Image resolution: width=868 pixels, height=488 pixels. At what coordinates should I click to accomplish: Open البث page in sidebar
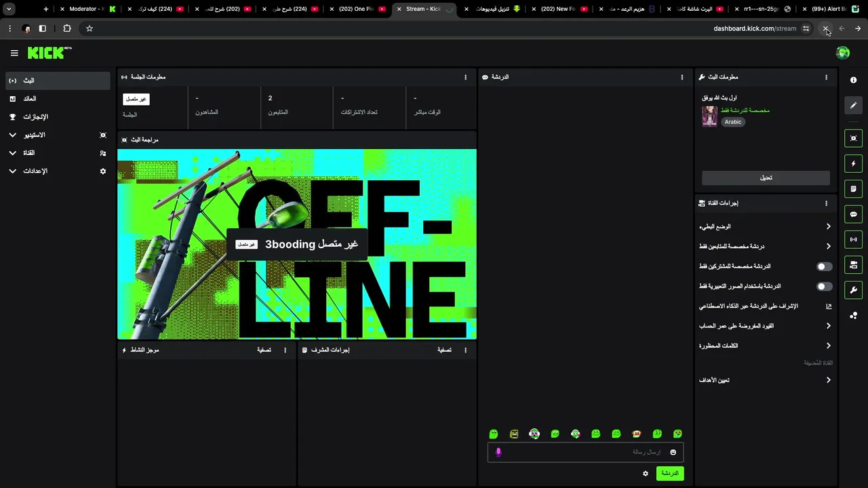coord(58,81)
